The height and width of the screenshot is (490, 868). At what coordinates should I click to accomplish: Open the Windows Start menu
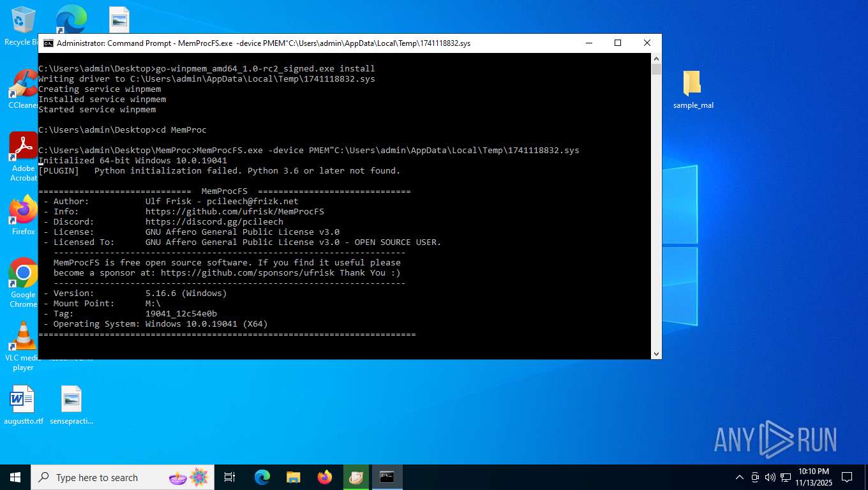15,477
